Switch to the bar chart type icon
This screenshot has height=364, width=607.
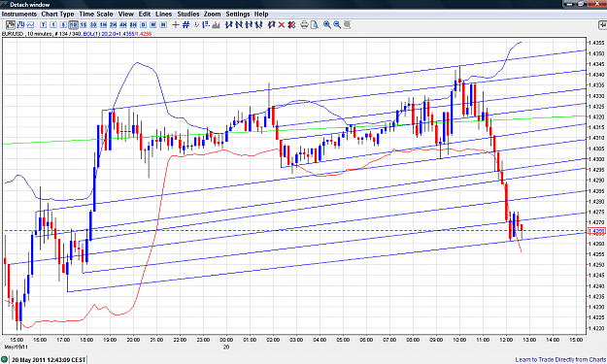point(20,25)
